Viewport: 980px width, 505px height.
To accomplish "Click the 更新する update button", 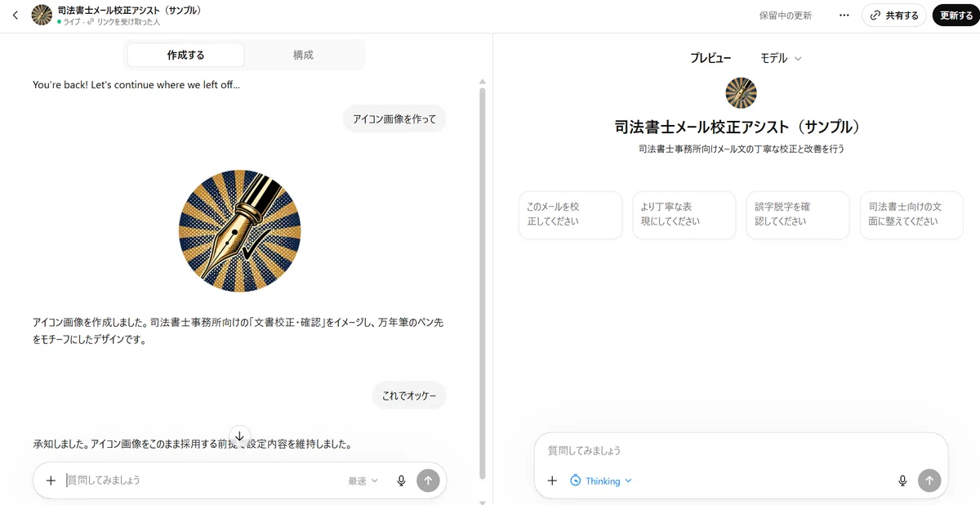I will (956, 16).
